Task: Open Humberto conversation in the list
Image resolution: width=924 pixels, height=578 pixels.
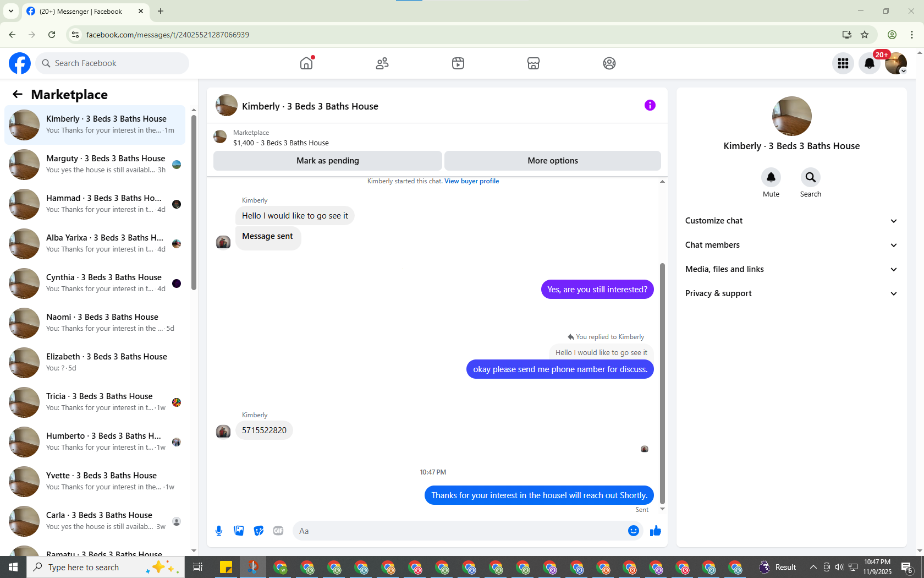Action: [x=95, y=442]
